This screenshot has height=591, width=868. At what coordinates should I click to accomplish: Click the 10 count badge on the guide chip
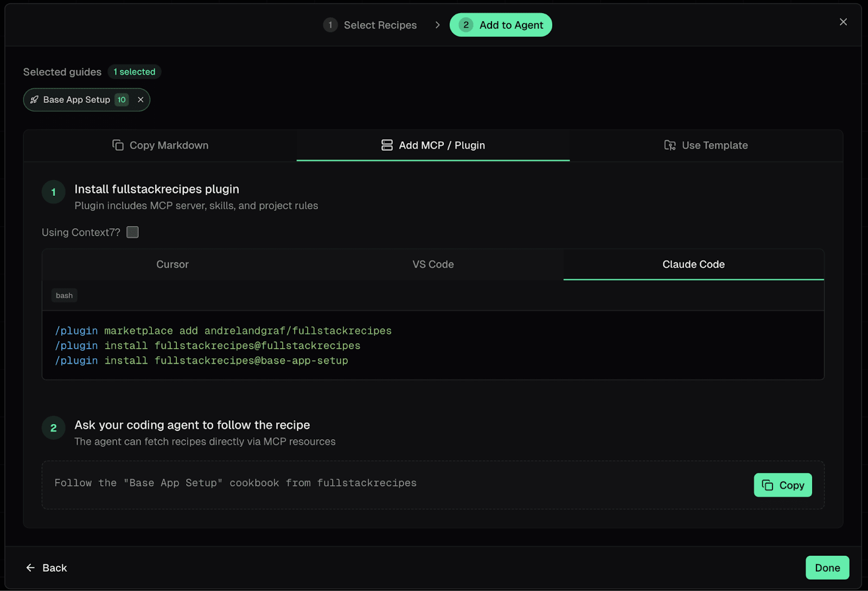122,100
